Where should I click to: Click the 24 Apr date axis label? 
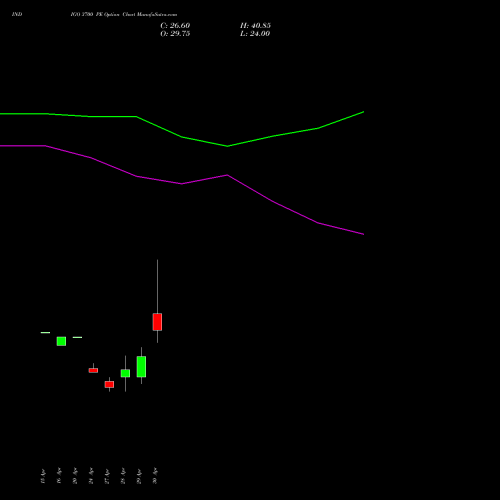point(91,476)
